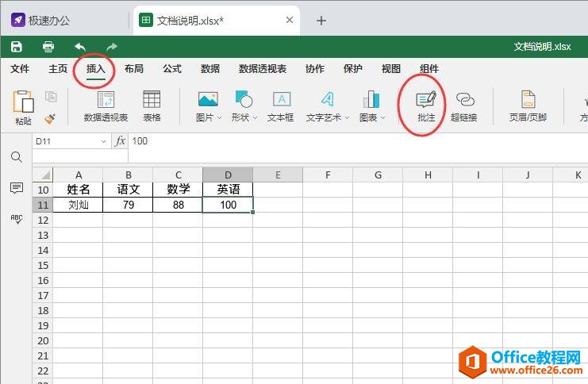Insert a table with the 表格 icon
Screen dimensions: 588x384
(152, 100)
